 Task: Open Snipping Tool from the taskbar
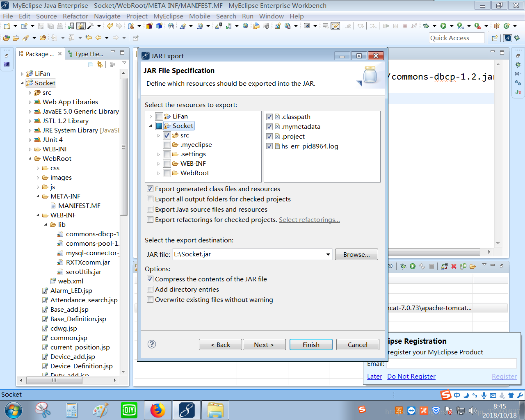tap(43, 410)
